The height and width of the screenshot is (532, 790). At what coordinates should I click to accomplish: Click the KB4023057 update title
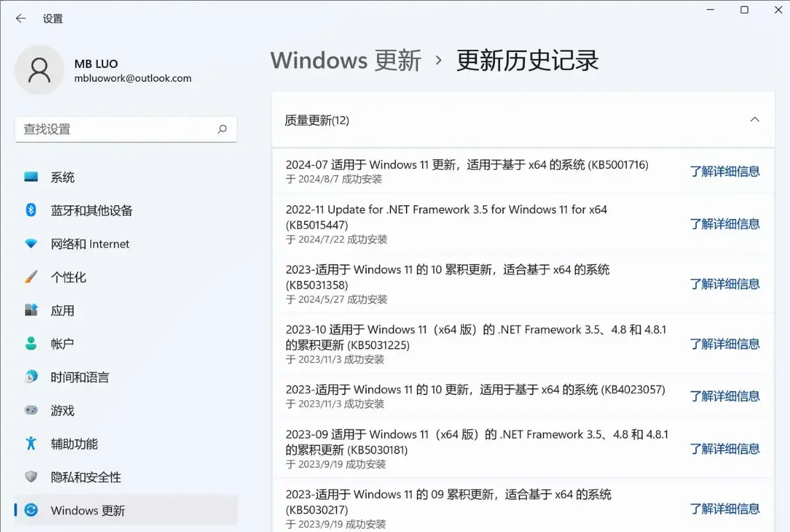click(x=475, y=390)
